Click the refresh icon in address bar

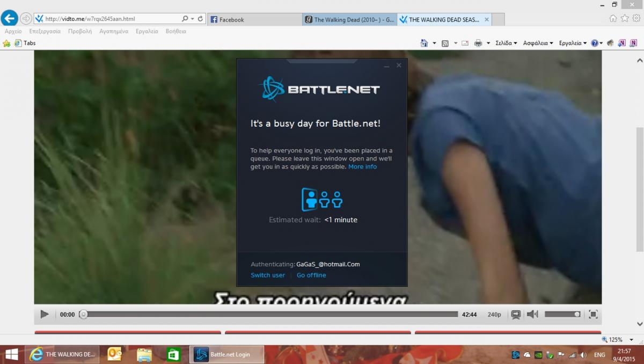pos(201,19)
